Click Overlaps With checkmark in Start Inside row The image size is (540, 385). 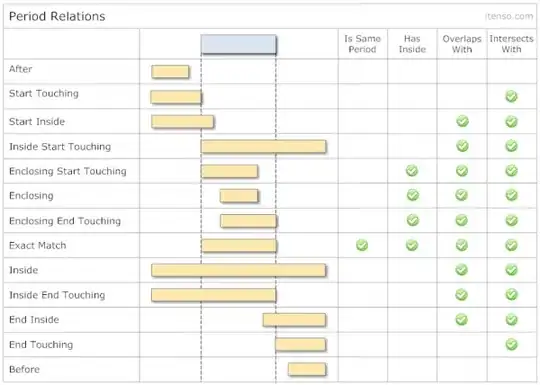click(462, 121)
